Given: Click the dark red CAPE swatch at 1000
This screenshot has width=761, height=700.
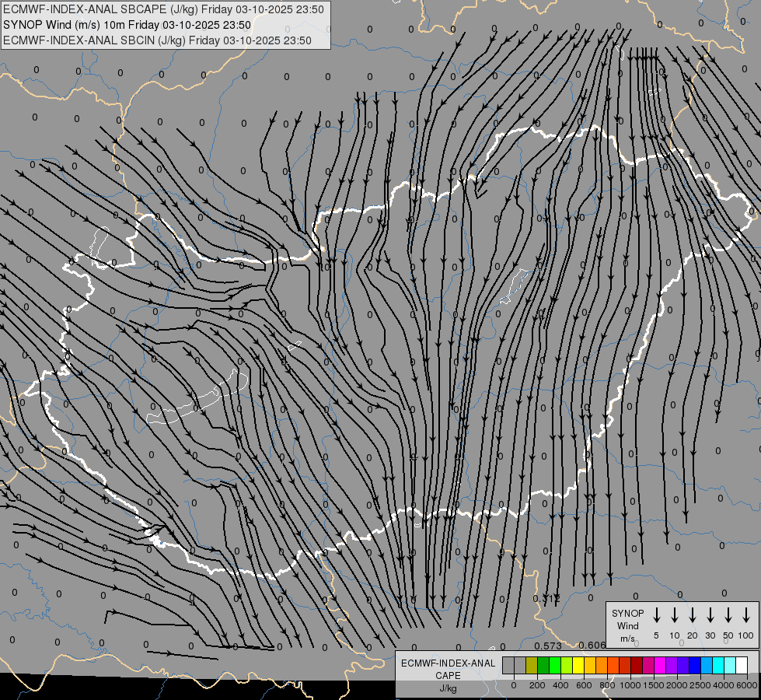Looking at the screenshot, I should (x=637, y=665).
